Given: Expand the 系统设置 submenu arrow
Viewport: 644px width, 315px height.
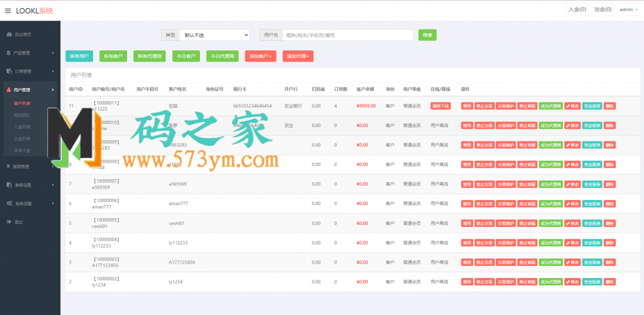Looking at the screenshot, I should [x=53, y=204].
